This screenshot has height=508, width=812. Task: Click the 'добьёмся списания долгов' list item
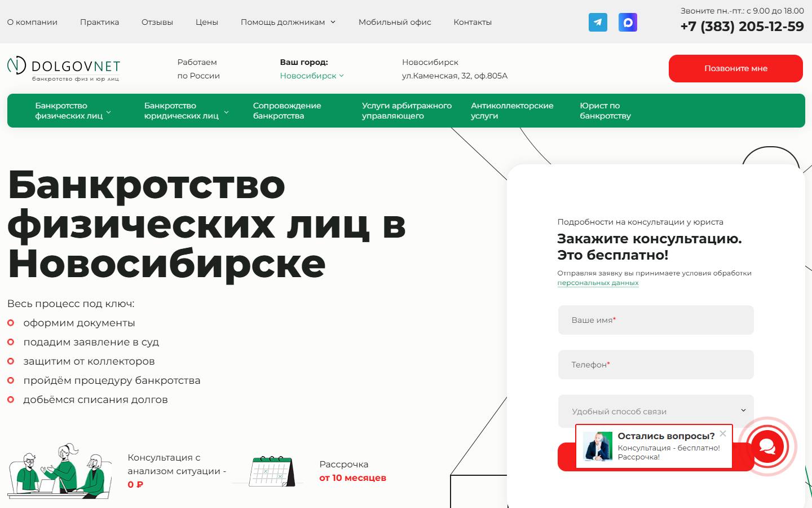(95, 400)
